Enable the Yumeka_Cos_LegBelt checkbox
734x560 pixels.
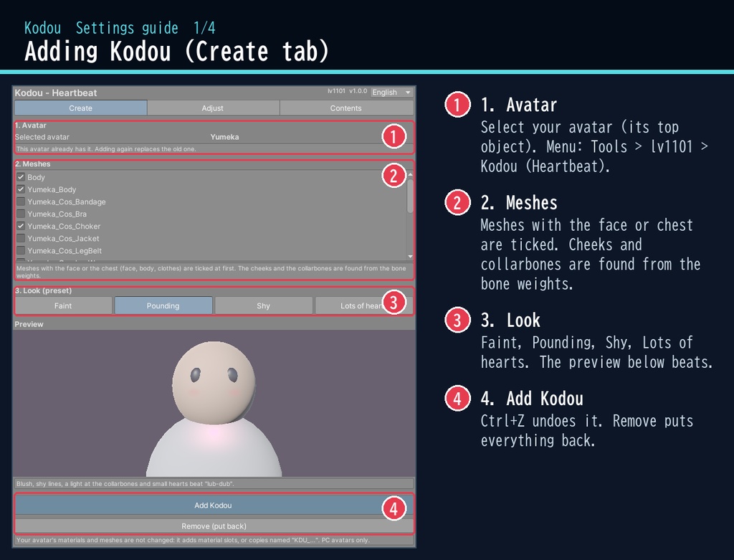[x=21, y=250]
